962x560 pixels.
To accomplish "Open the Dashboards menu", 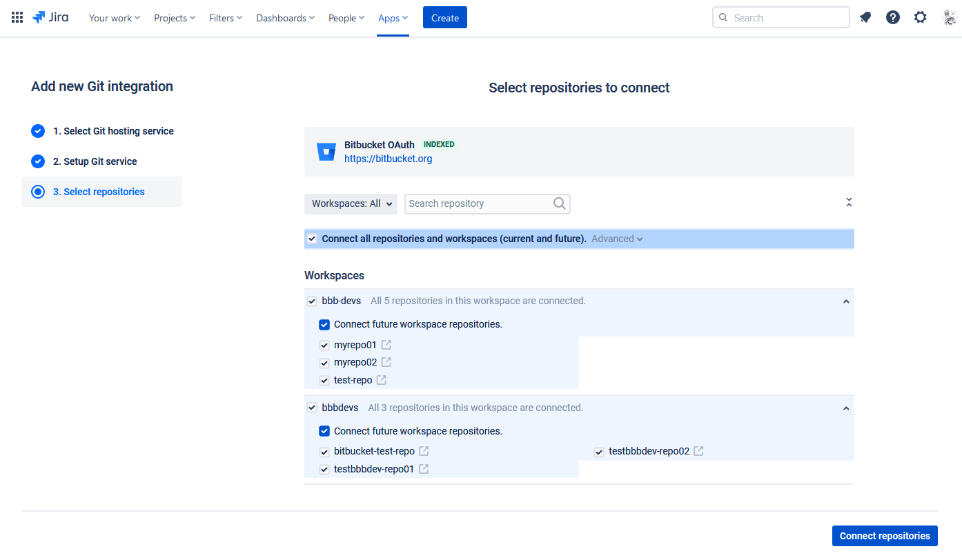I will (286, 18).
